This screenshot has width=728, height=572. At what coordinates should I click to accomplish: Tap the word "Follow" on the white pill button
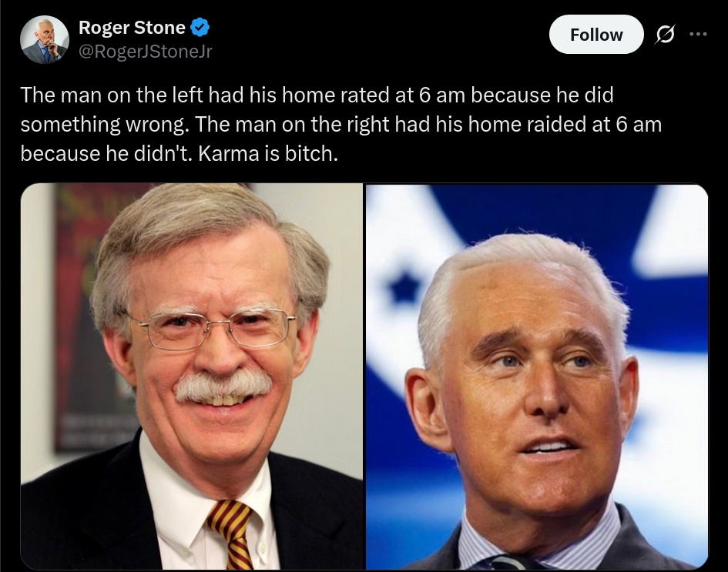click(596, 35)
